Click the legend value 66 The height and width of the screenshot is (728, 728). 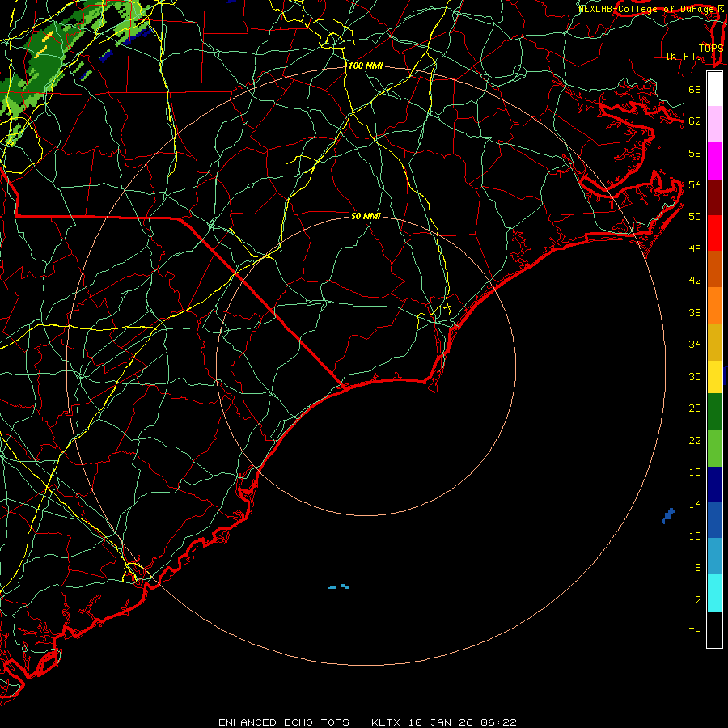tap(695, 89)
